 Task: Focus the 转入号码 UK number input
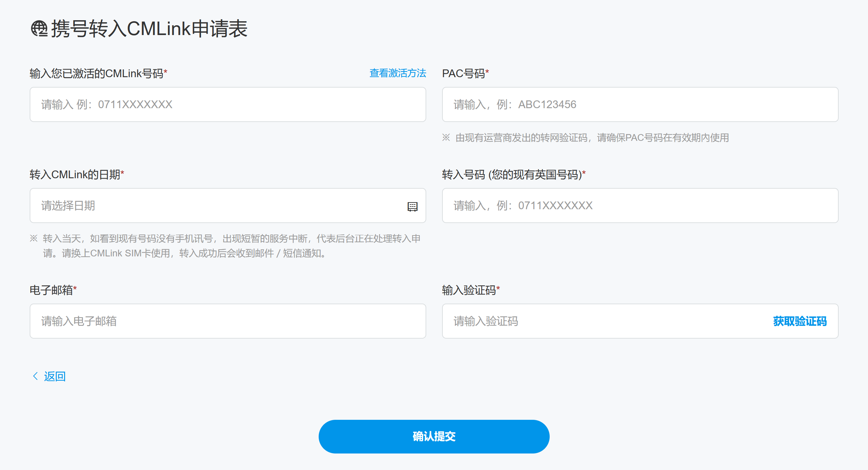[640, 206]
